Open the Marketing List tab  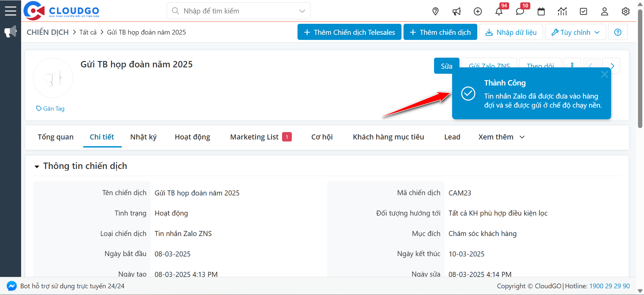(254, 137)
